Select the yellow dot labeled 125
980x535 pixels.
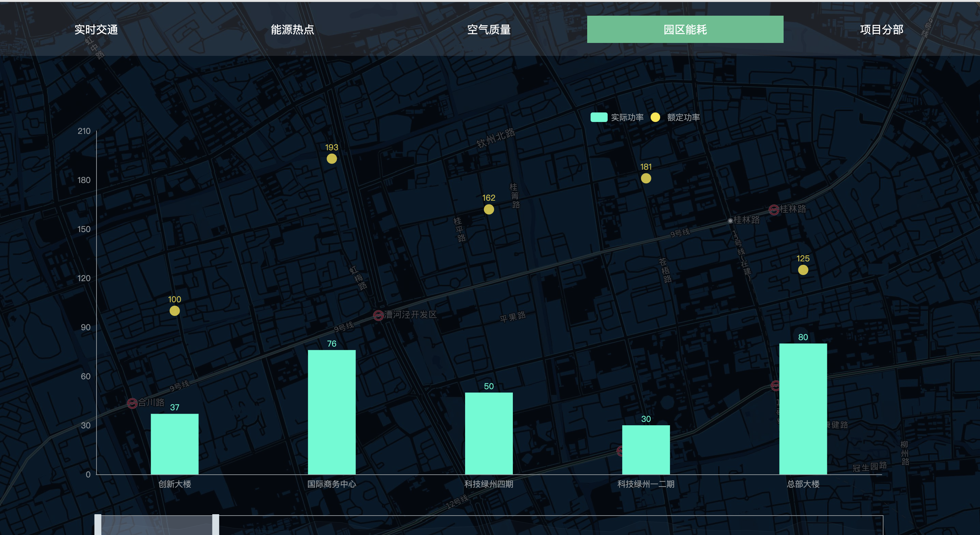[x=803, y=270]
